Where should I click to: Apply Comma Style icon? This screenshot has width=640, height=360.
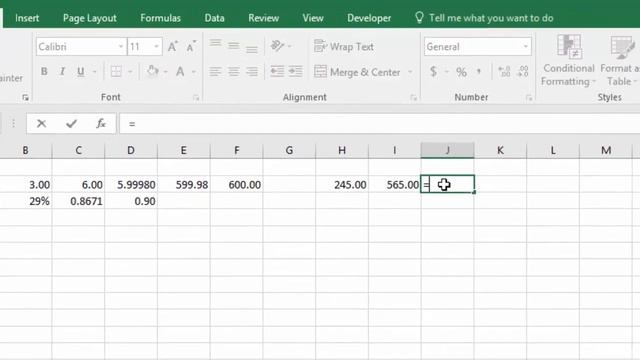coord(479,72)
